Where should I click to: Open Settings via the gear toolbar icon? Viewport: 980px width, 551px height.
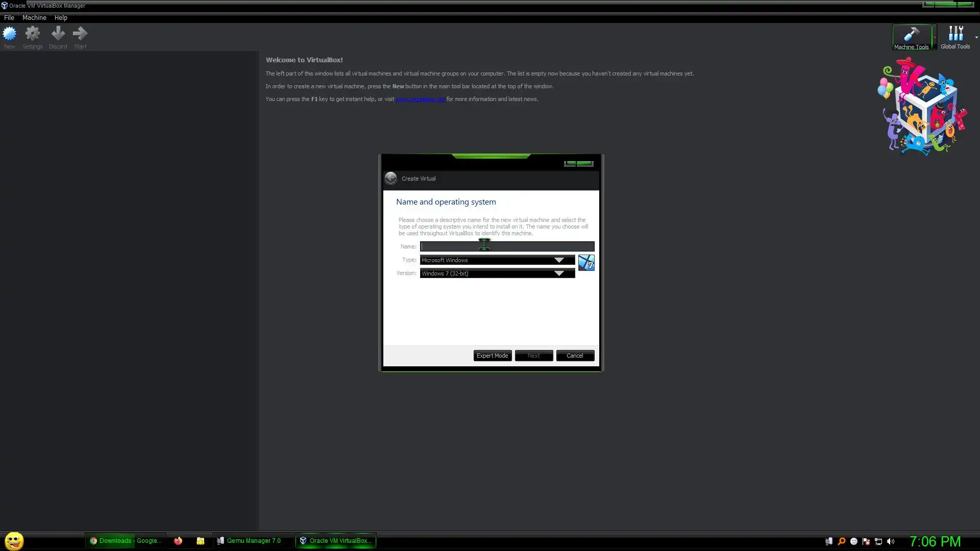click(x=33, y=34)
